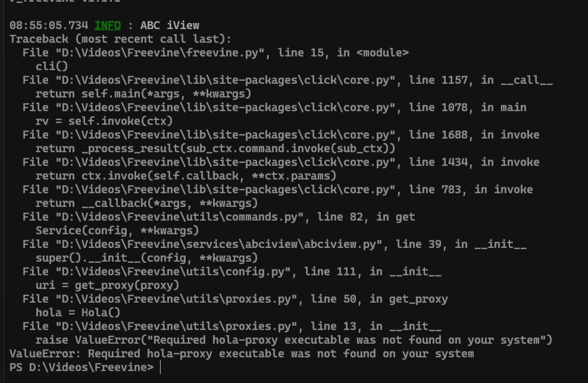Click the 08:55:05.734 timestamp
Viewport: 588px width, 383px height.
click(x=49, y=25)
